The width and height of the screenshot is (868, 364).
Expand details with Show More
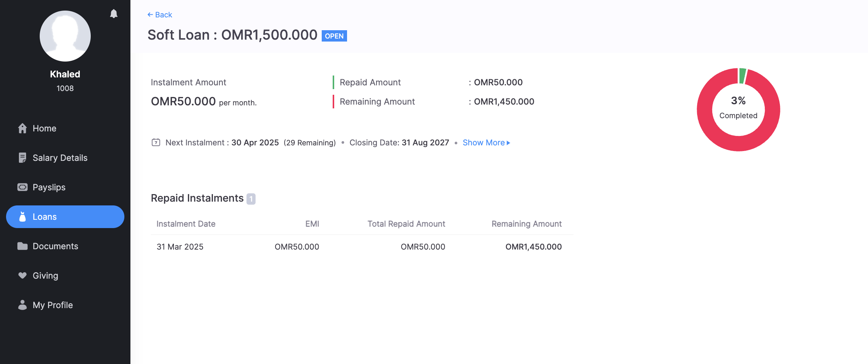click(486, 143)
